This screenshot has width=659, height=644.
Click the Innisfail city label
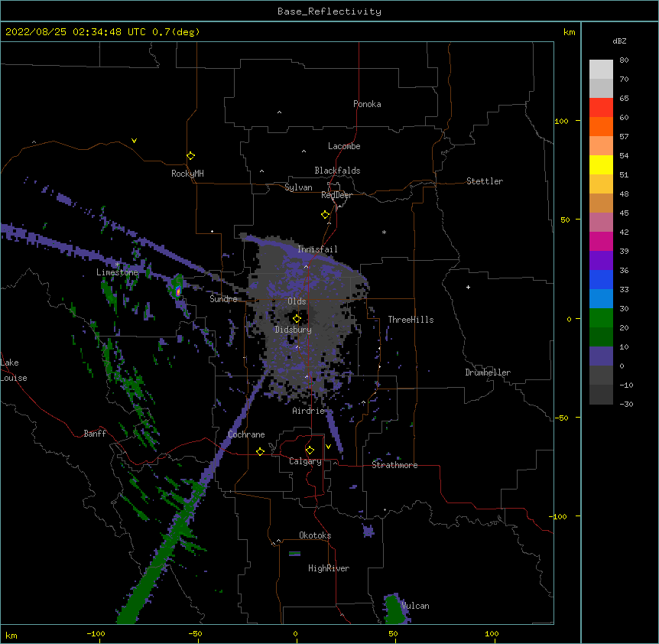click(x=317, y=249)
